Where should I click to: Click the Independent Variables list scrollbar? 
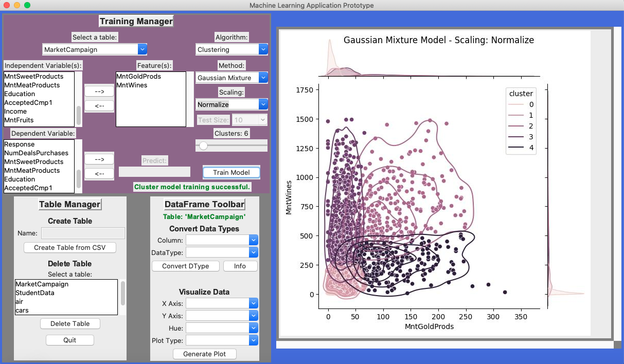pyautogui.click(x=79, y=115)
